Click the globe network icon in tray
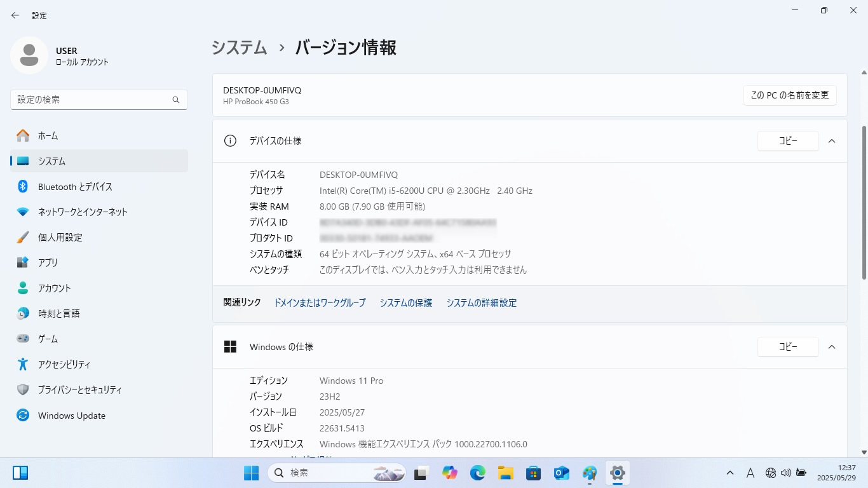This screenshot has width=868, height=488. point(771,473)
